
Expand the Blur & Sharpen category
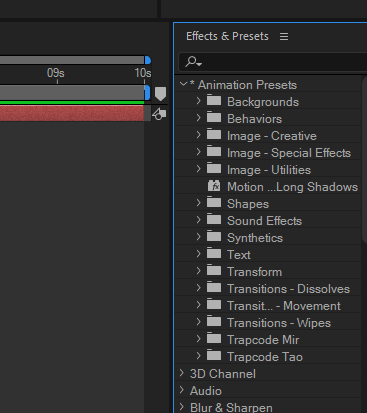(182, 407)
